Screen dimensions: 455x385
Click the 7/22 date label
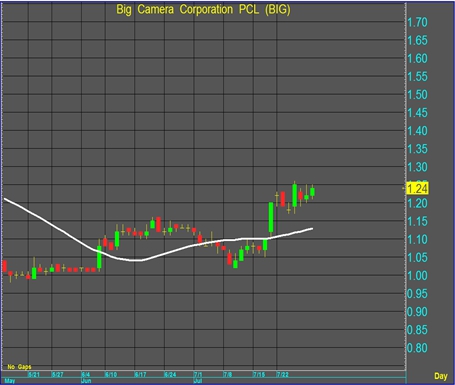(283, 374)
